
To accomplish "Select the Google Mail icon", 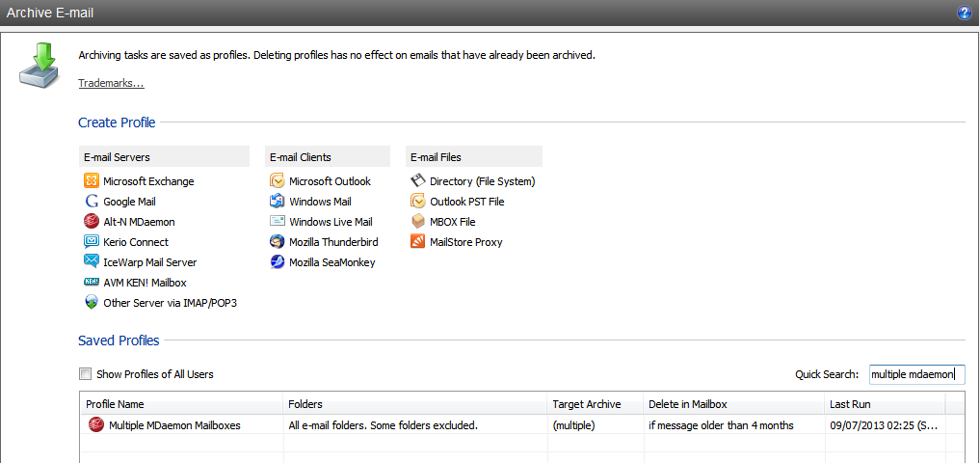I will coord(92,202).
